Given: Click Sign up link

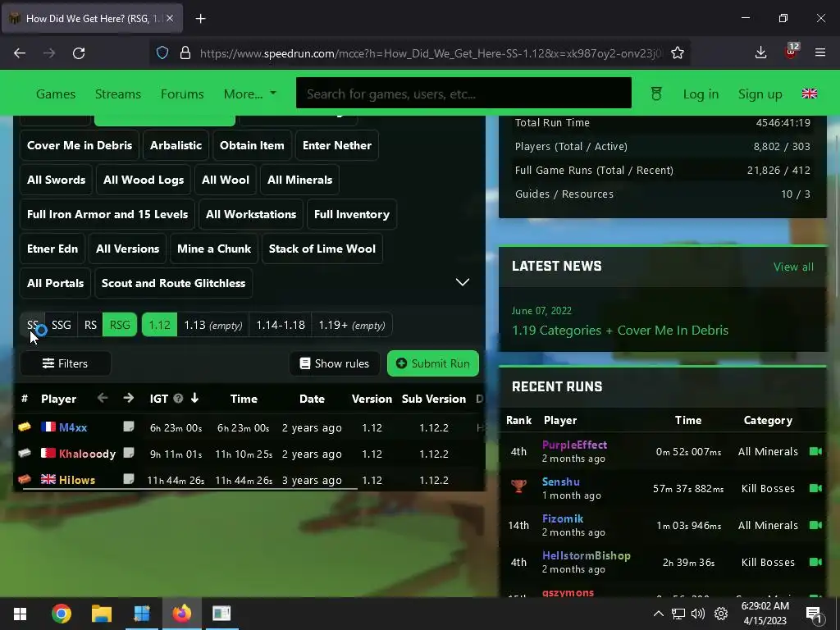Looking at the screenshot, I should point(760,94).
